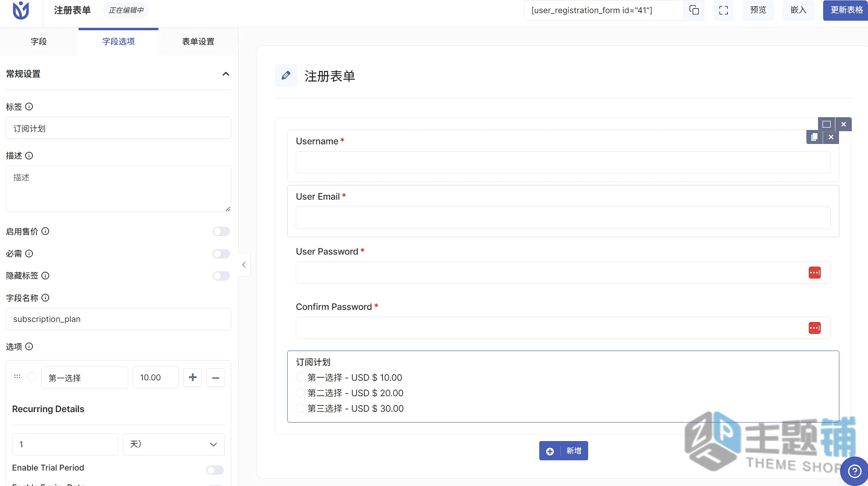
Task: Click the subscription_plan field name input
Action: click(118, 319)
